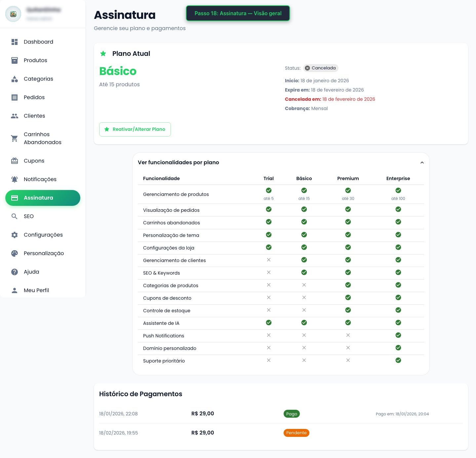476x458 pixels.
Task: Collapse the Ver funcionalidades por plano chevron
Action: click(422, 163)
